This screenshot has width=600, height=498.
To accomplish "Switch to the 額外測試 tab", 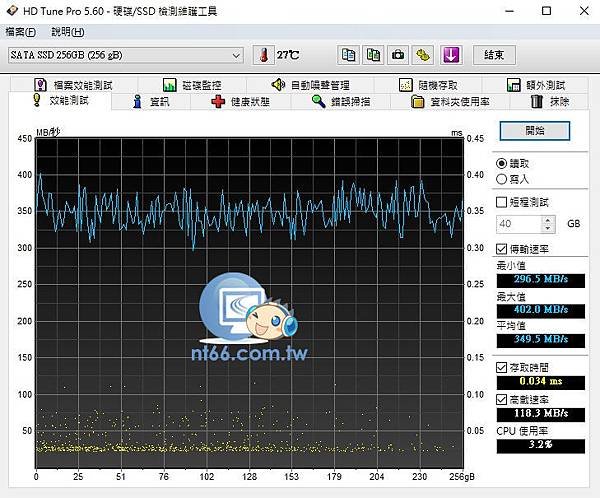I will [x=536, y=85].
